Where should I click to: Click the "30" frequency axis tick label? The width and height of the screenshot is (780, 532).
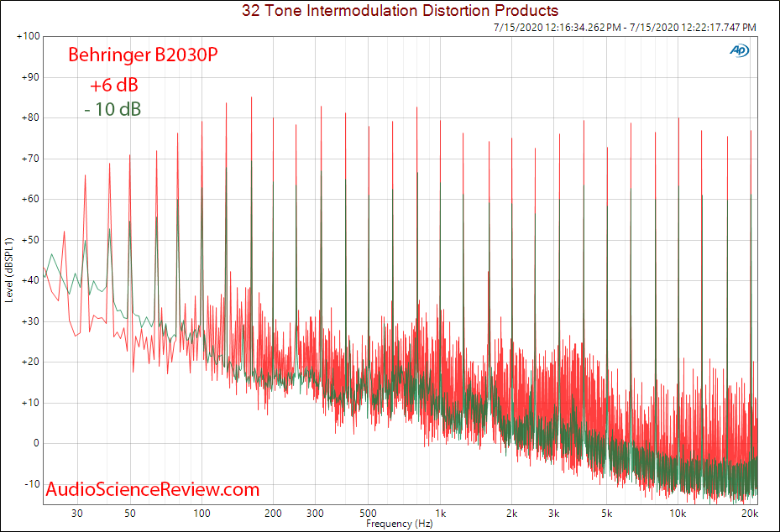click(x=77, y=514)
